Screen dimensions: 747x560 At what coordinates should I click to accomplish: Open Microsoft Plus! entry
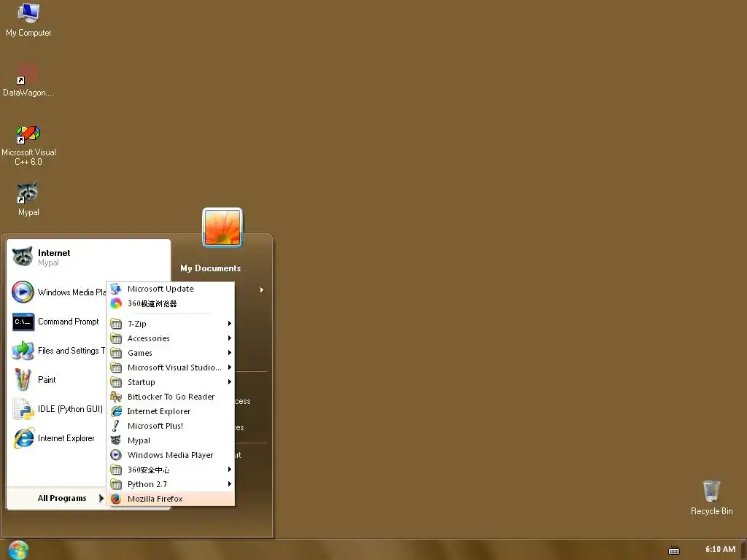point(171,426)
